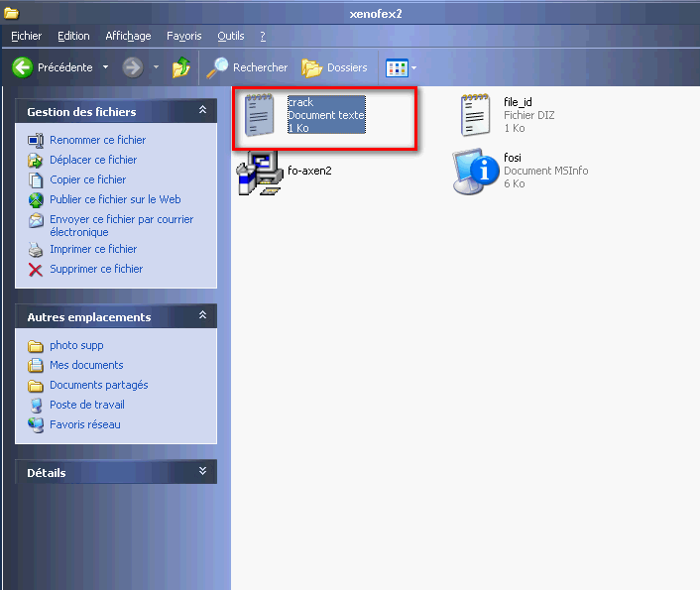
Task: Open the photo supp folder link
Action: click(x=76, y=346)
